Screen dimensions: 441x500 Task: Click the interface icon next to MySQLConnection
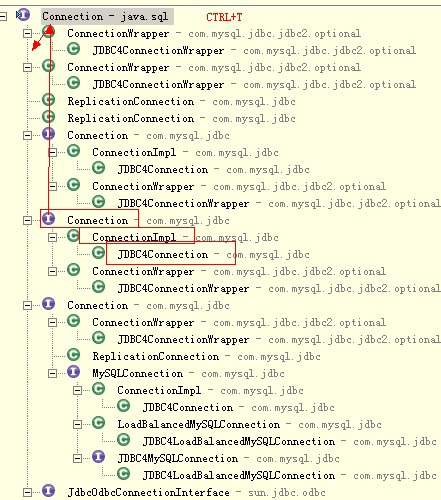coord(73,372)
